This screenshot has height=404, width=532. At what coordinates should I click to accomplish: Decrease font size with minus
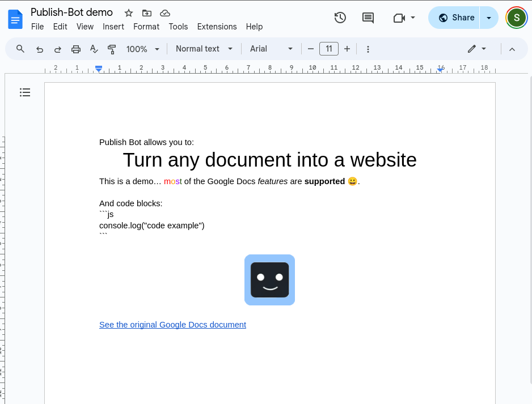[310, 49]
